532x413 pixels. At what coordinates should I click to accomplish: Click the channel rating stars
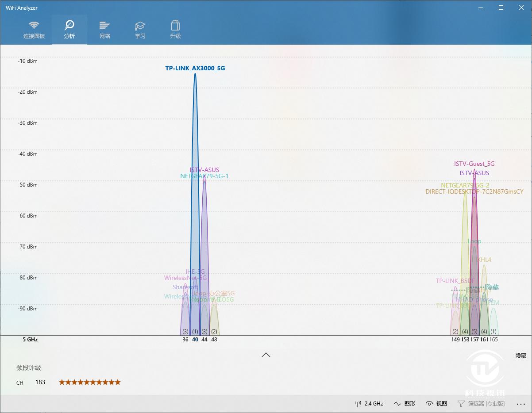tap(90, 382)
